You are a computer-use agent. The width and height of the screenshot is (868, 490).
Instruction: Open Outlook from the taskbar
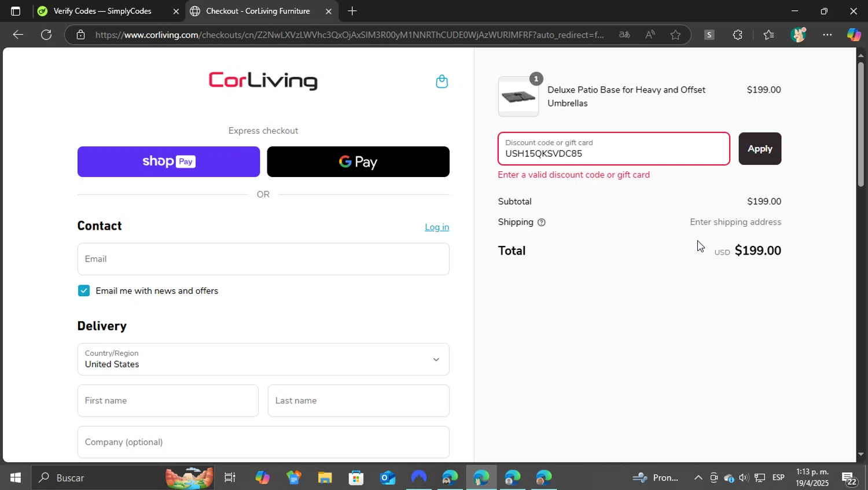click(387, 478)
